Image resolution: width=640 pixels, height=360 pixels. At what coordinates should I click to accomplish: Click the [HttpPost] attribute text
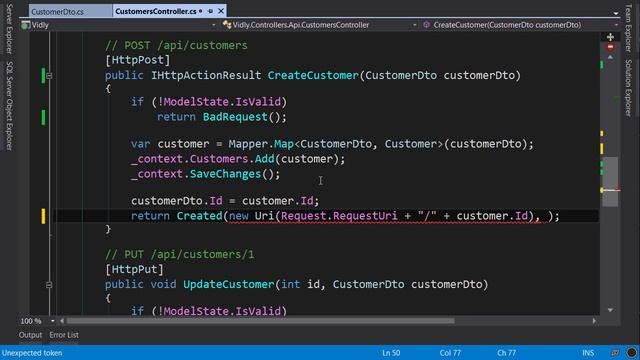point(137,60)
